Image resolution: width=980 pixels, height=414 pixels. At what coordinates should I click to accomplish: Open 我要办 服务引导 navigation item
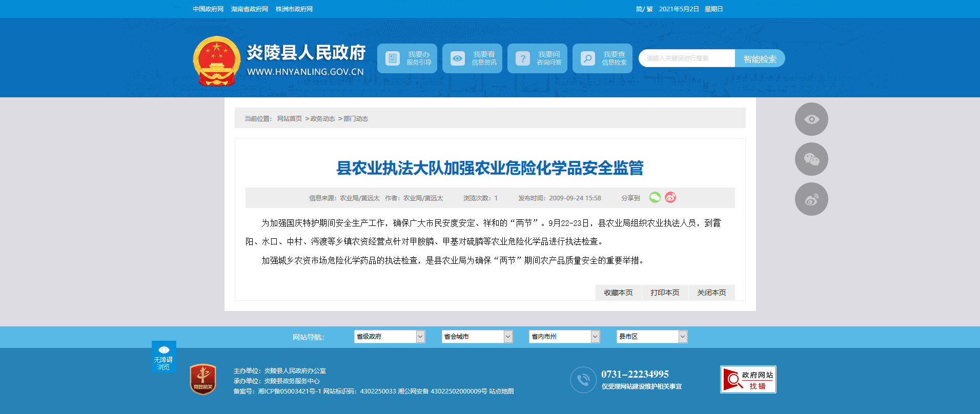coord(407,58)
